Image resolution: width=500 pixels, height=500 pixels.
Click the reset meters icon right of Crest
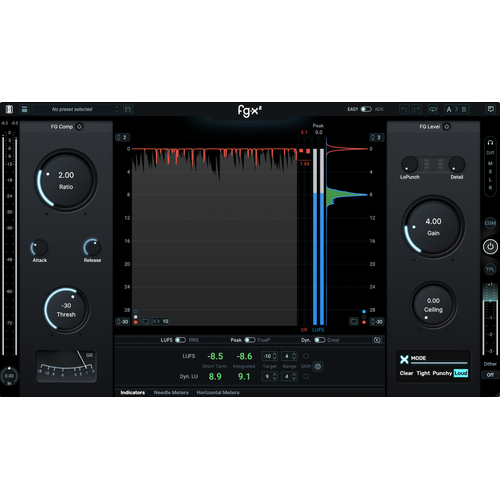[377, 340]
